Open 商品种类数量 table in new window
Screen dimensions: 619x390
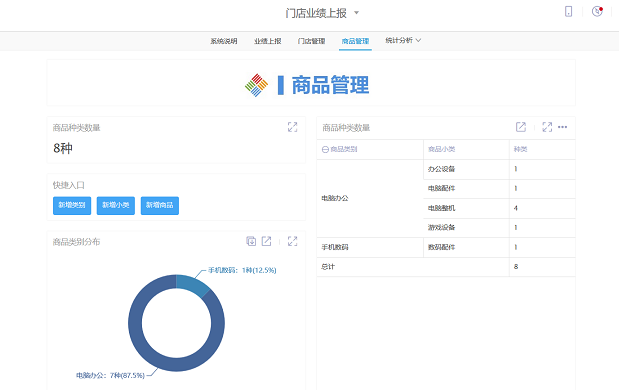pyautogui.click(x=521, y=127)
